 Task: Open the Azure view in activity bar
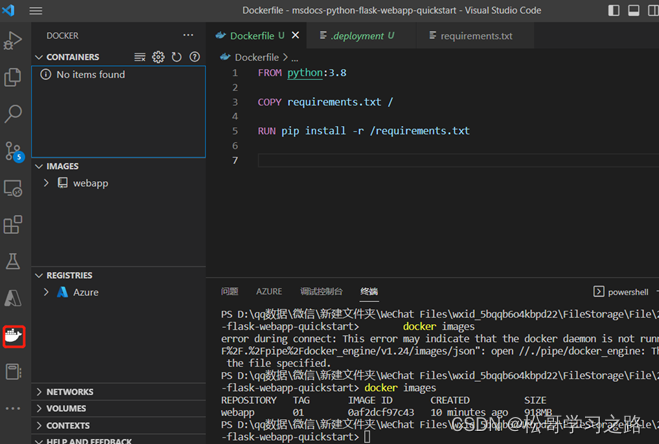[13, 298]
